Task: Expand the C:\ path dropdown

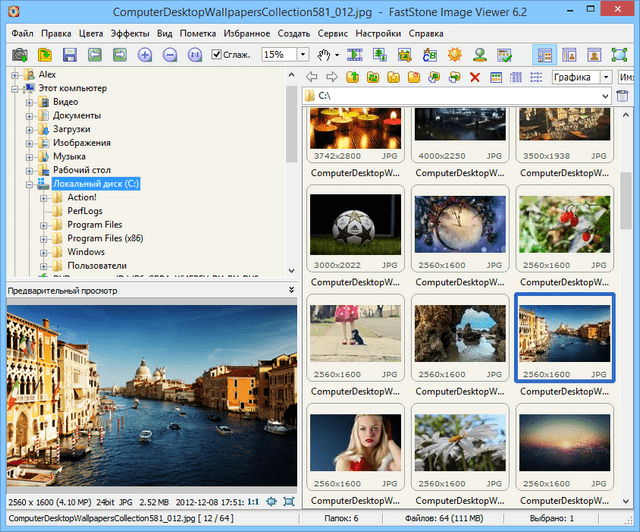Action: (x=605, y=96)
